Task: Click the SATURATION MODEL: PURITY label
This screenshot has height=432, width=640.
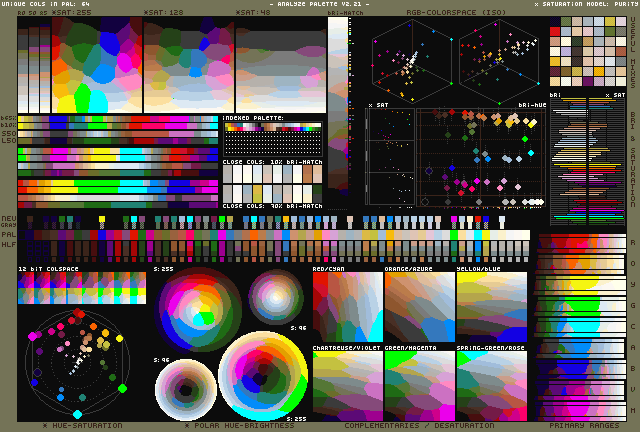Action: coord(587,4)
